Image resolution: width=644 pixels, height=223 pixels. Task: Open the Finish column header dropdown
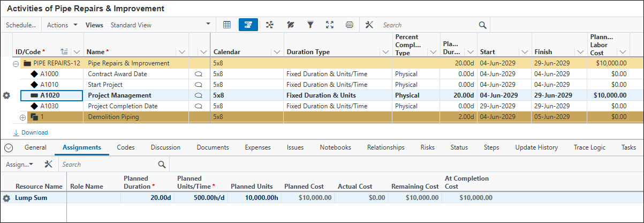click(580, 52)
